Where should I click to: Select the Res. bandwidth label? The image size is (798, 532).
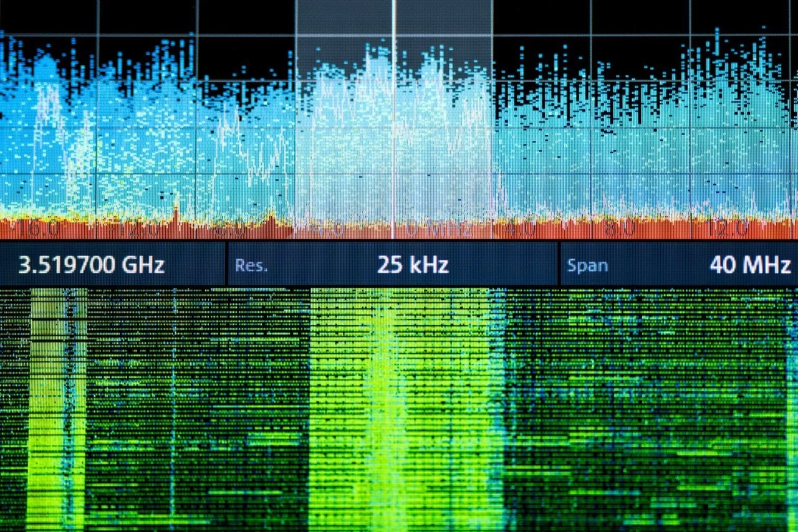click(251, 265)
